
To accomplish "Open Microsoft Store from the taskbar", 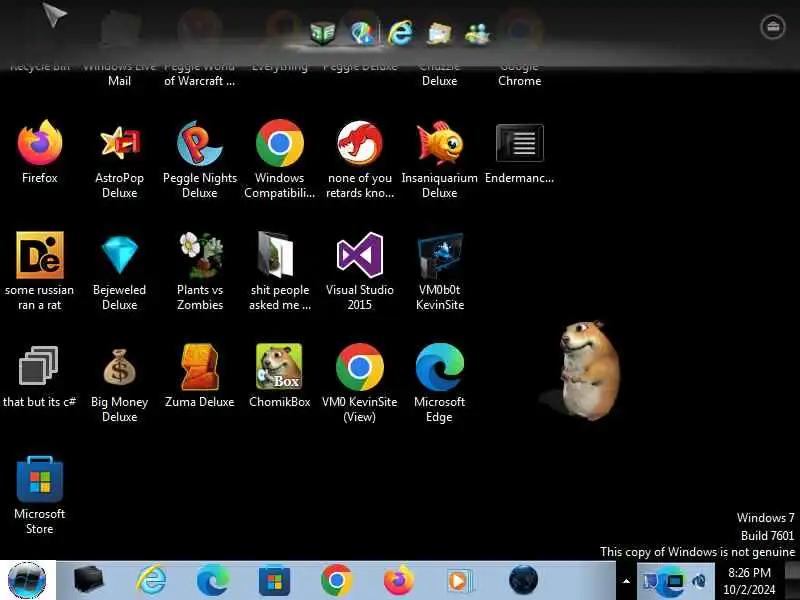I will click(274, 581).
